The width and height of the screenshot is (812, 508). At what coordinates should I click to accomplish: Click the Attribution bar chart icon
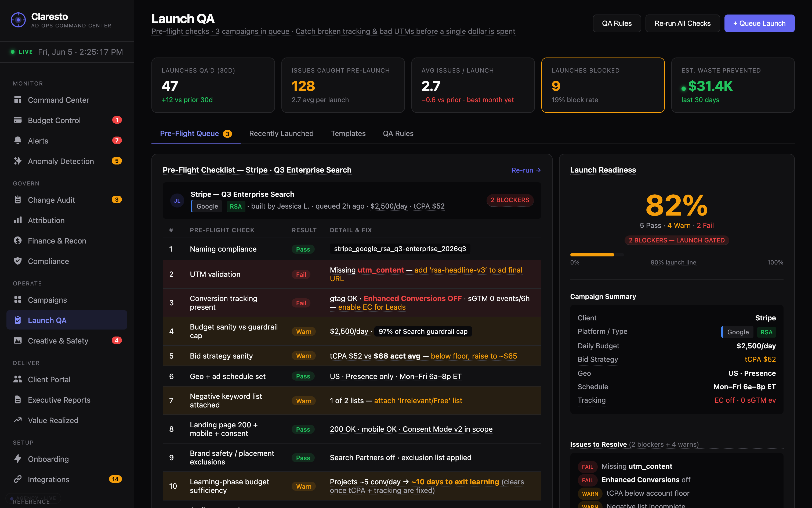[18, 220]
